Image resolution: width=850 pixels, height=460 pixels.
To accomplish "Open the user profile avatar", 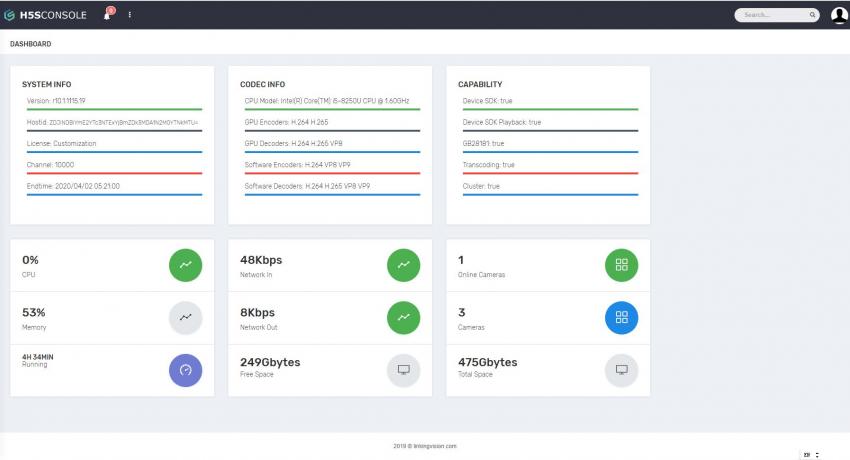I will click(838, 15).
